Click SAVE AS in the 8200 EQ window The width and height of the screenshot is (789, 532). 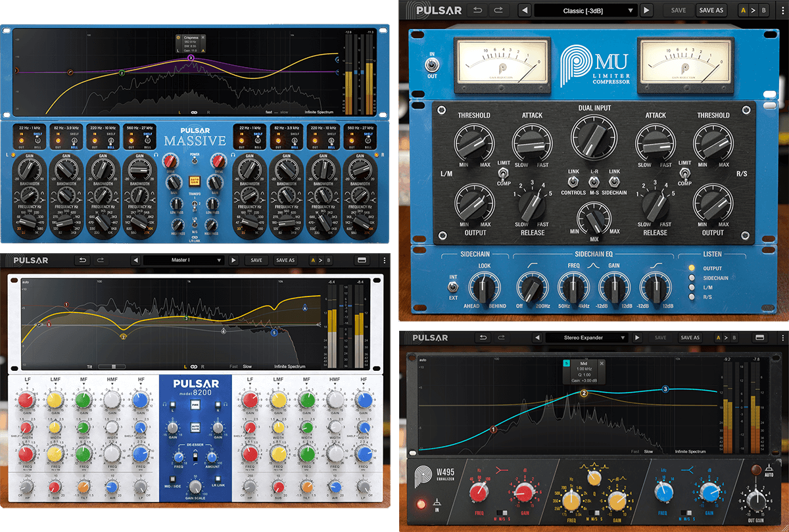(x=285, y=260)
